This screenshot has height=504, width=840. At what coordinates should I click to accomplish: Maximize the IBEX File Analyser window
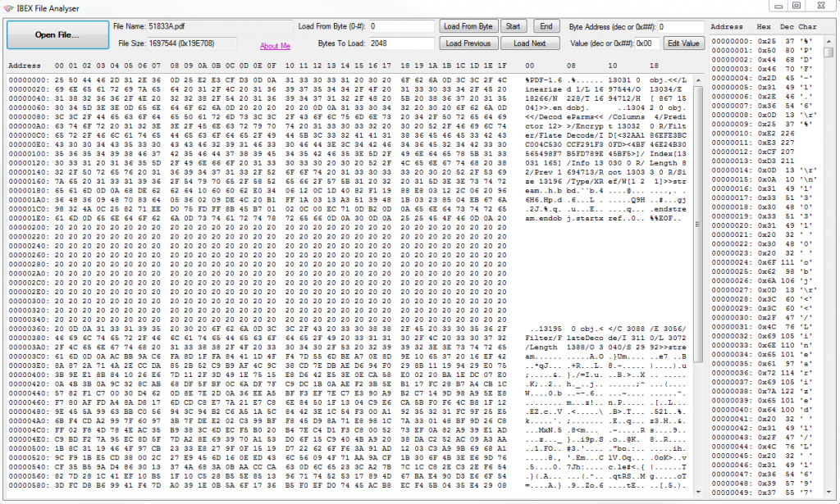click(x=797, y=6)
